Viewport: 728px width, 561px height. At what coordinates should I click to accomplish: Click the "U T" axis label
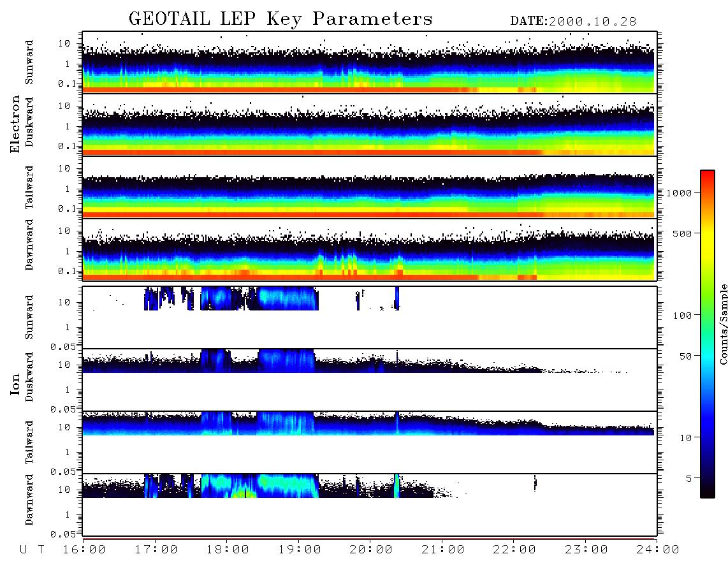click(32, 550)
